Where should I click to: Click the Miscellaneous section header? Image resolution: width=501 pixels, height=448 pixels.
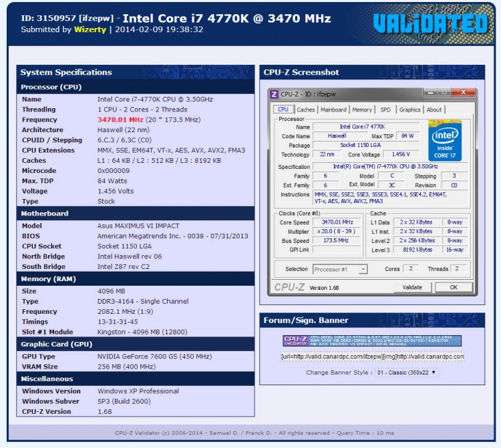(x=136, y=379)
